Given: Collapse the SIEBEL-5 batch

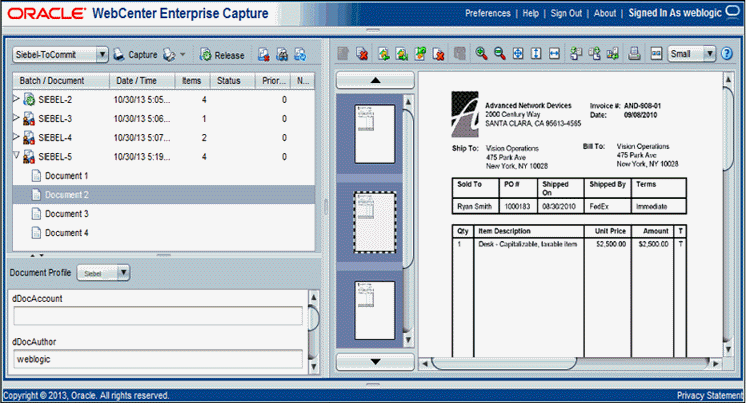Looking at the screenshot, I should 16,156.
